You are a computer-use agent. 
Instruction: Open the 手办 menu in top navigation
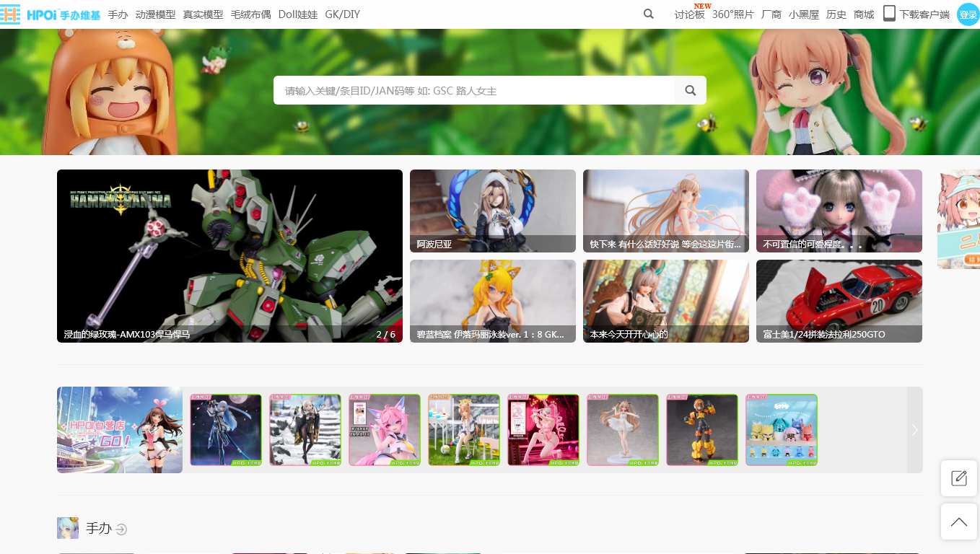pos(118,14)
